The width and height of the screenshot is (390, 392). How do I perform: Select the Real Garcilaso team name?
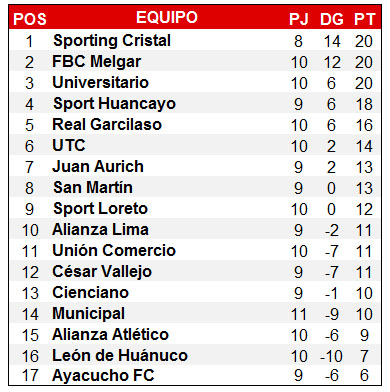pos(107,124)
